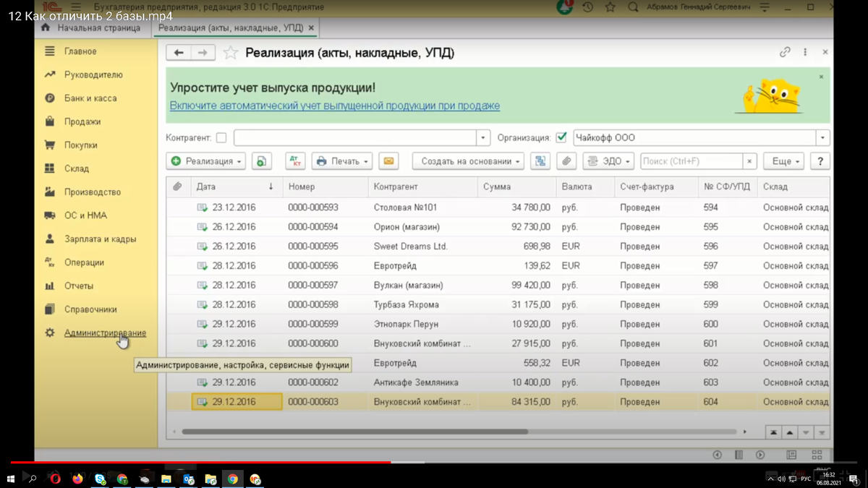Open Outlook from the taskbar
The width and height of the screenshot is (868, 488).
(188, 479)
